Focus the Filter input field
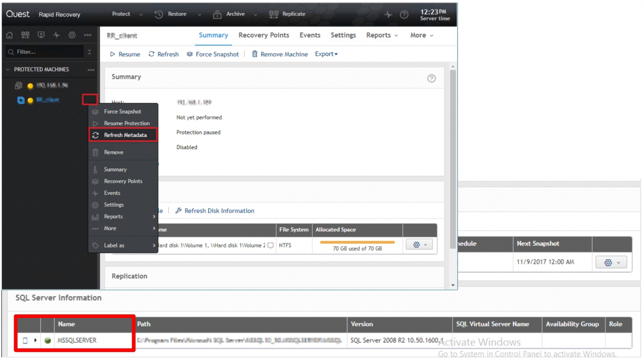The image size is (644, 359). coord(45,52)
